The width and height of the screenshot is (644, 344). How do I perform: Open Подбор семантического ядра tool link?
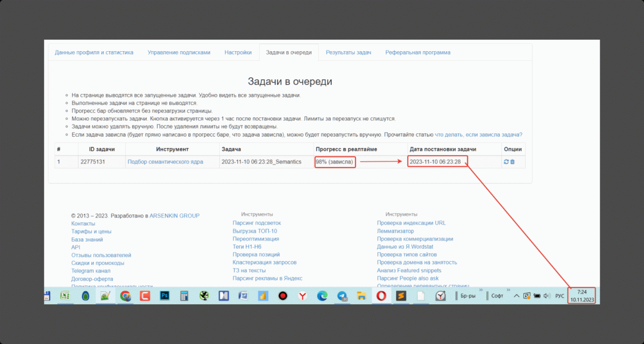(x=165, y=162)
